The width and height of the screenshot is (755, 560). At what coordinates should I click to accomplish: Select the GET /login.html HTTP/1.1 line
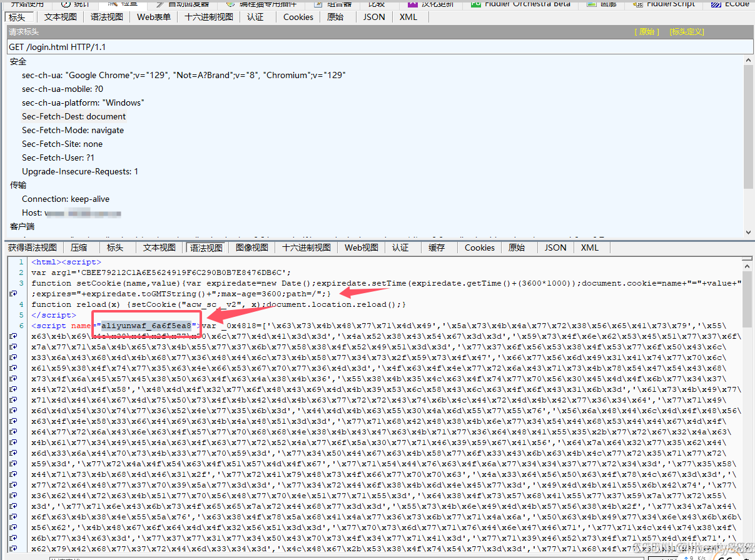tap(379, 47)
